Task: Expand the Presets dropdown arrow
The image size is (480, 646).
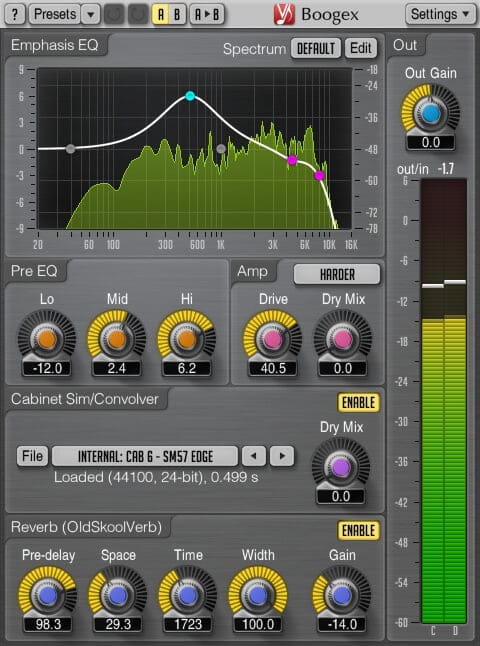Action: coord(91,14)
